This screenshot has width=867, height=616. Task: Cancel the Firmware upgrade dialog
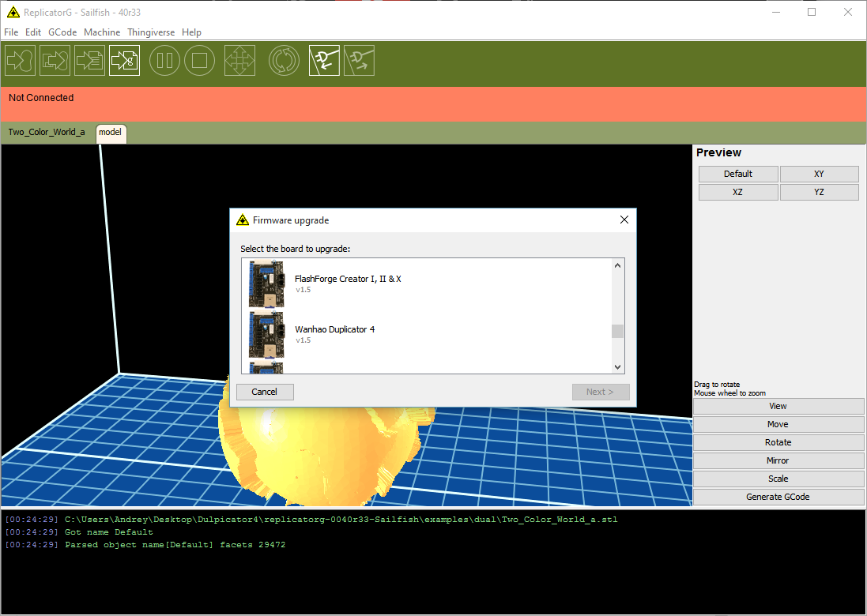tap(265, 392)
